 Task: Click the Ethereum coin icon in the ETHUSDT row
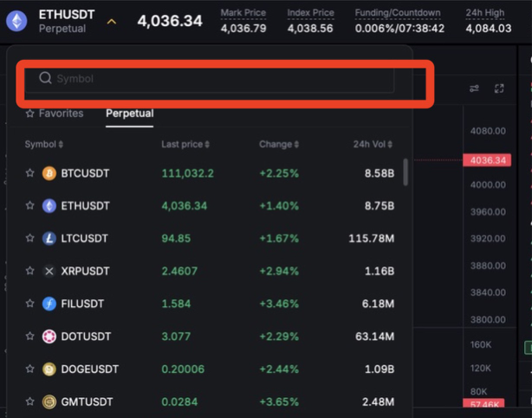(49, 206)
